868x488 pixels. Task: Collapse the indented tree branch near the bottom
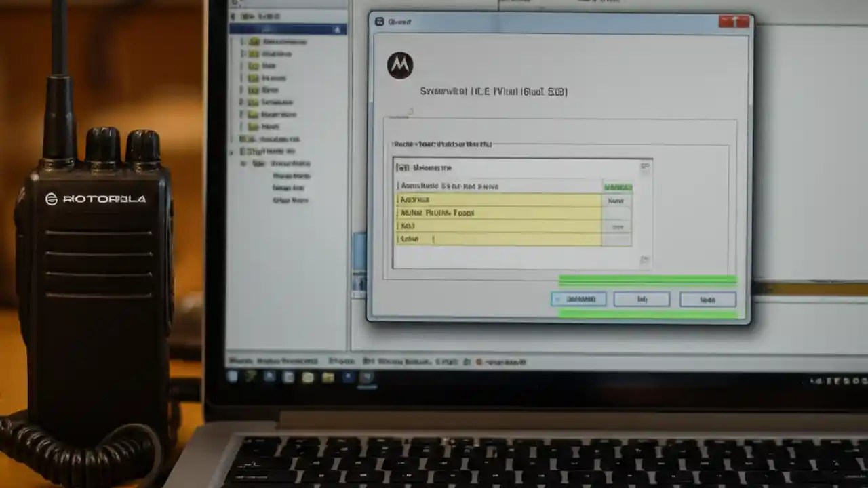(x=243, y=163)
